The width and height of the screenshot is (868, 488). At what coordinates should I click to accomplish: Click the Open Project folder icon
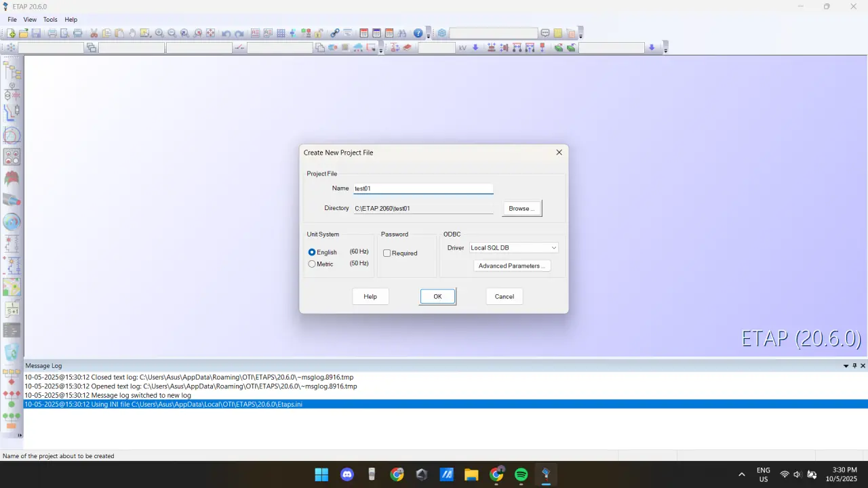pyautogui.click(x=24, y=33)
